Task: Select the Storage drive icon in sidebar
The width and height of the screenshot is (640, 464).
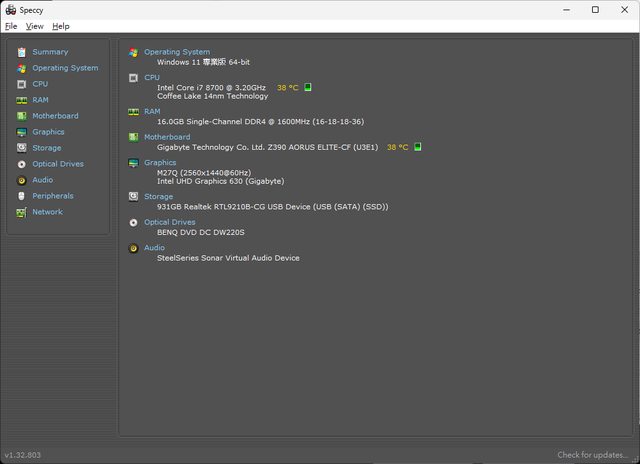Action: [x=21, y=148]
